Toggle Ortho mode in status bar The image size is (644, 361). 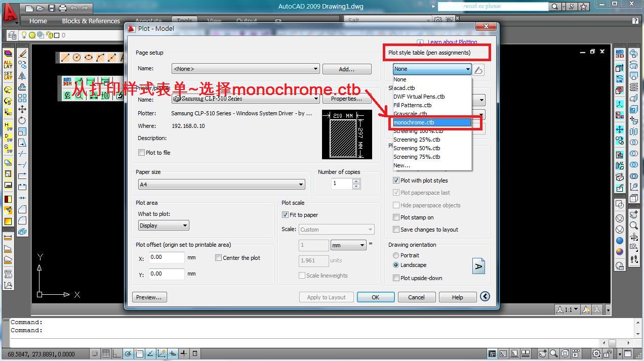117,353
